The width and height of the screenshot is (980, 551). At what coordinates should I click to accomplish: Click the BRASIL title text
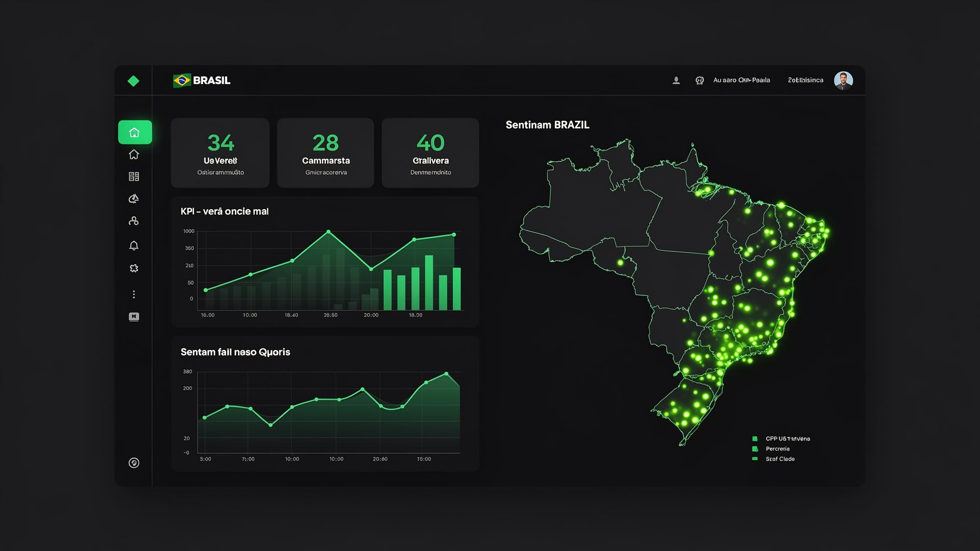212,80
